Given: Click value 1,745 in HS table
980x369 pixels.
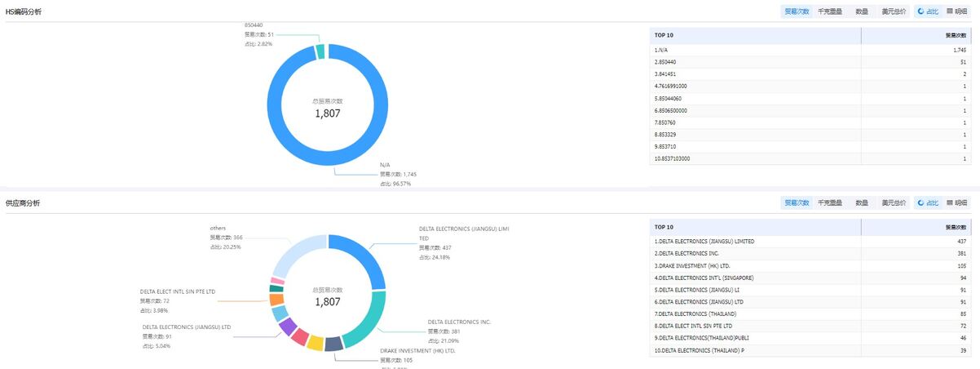Looking at the screenshot, I should [960, 50].
